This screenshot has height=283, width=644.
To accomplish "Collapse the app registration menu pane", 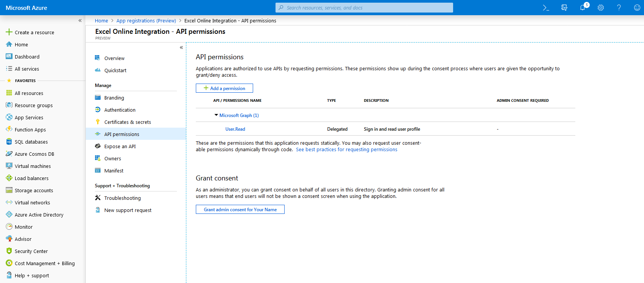I will pyautogui.click(x=181, y=47).
